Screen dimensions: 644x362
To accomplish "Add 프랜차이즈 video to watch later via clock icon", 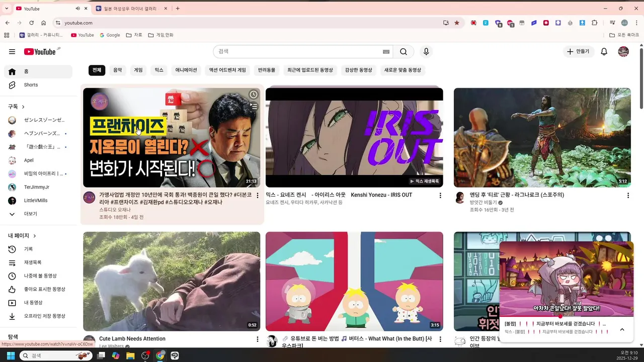I will (254, 95).
